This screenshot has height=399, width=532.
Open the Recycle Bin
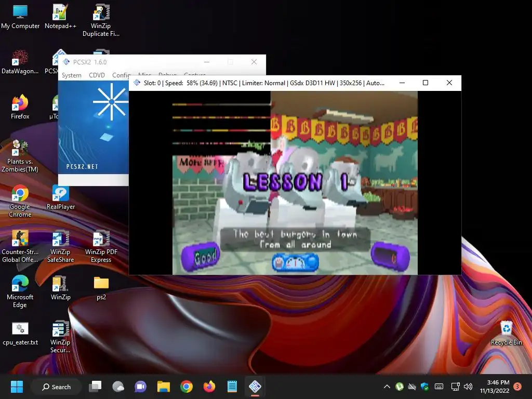coord(506,333)
